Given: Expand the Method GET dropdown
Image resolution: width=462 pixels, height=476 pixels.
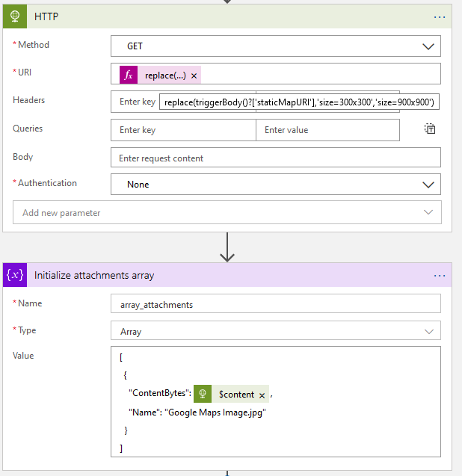Looking at the screenshot, I should 428,46.
